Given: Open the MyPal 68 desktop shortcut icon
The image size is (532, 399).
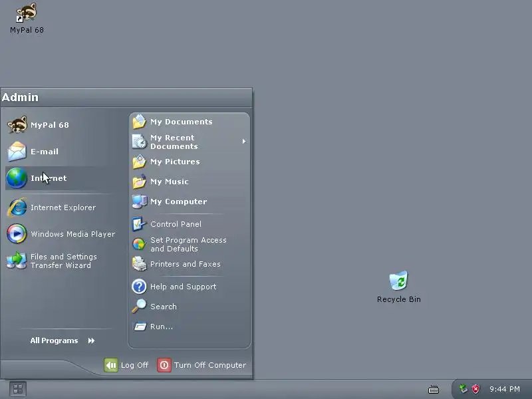Looking at the screenshot, I should click(26, 13).
